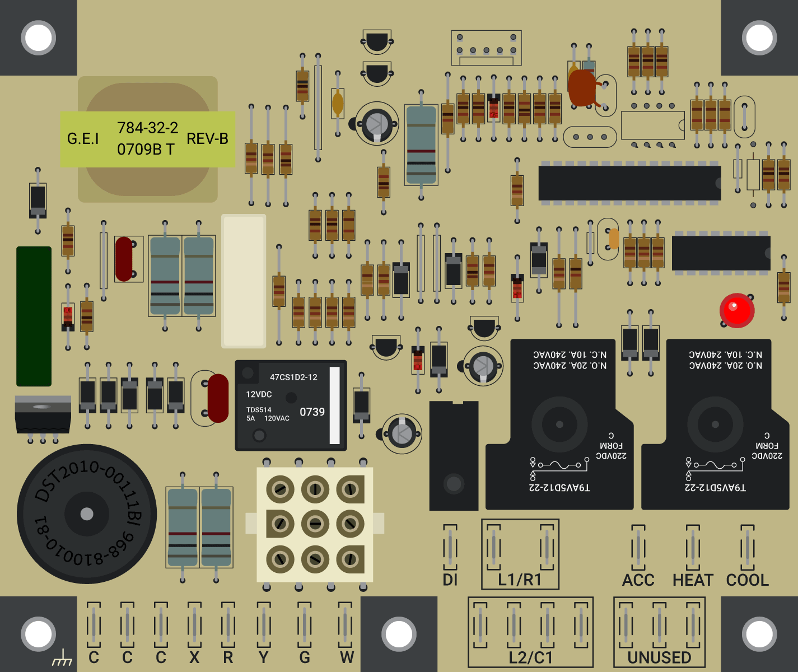The width and height of the screenshot is (798, 672).
Task: Click the G.E.I text on sticker
Action: pyautogui.click(x=83, y=138)
